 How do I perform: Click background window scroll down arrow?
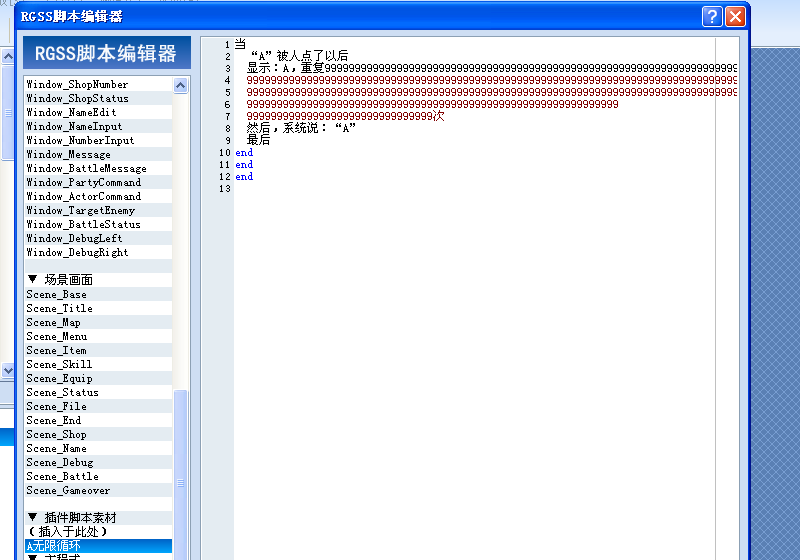click(x=8, y=370)
